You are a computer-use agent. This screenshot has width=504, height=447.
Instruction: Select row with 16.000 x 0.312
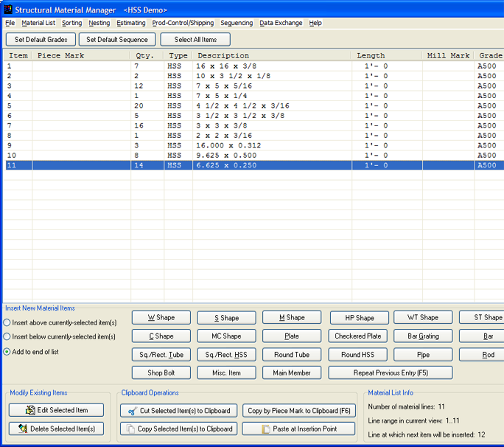(x=254, y=145)
